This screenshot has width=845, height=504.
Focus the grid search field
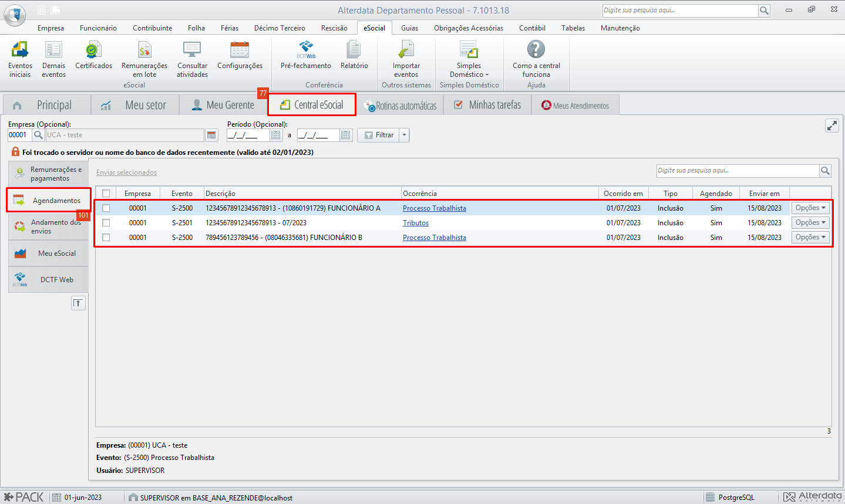click(x=738, y=171)
